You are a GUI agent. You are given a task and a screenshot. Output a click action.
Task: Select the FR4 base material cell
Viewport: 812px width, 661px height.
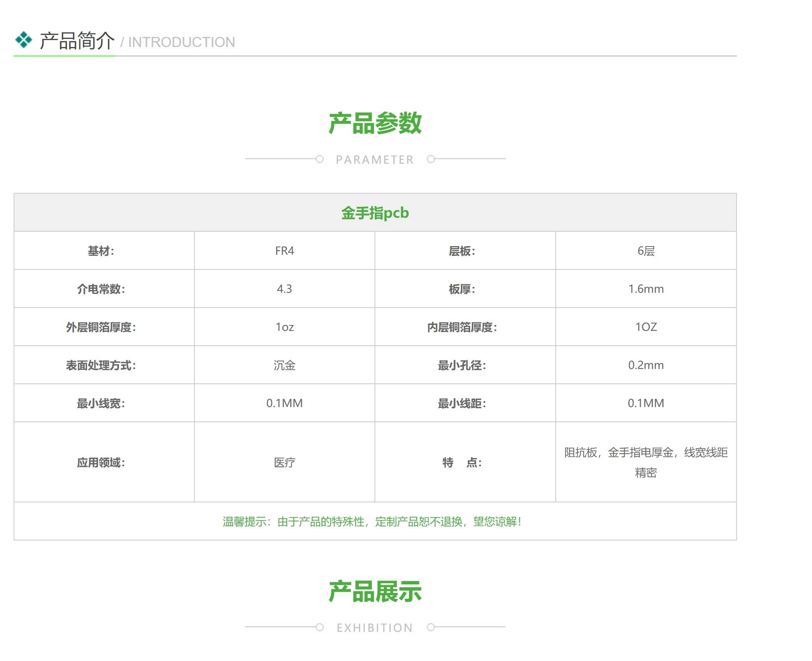(x=284, y=251)
